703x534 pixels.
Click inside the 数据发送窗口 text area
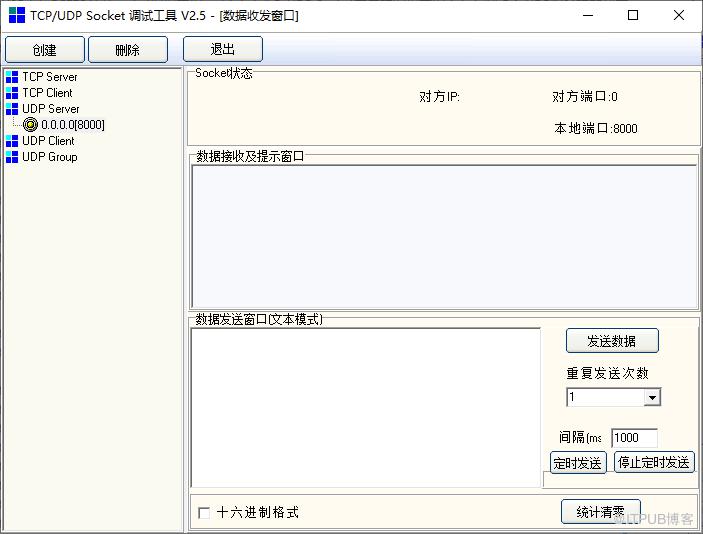pyautogui.click(x=366, y=408)
